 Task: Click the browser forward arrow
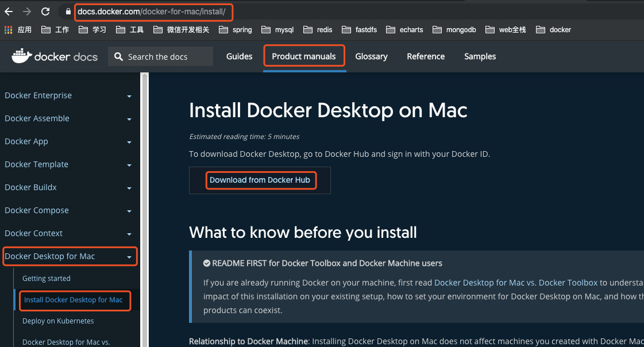[x=26, y=11]
